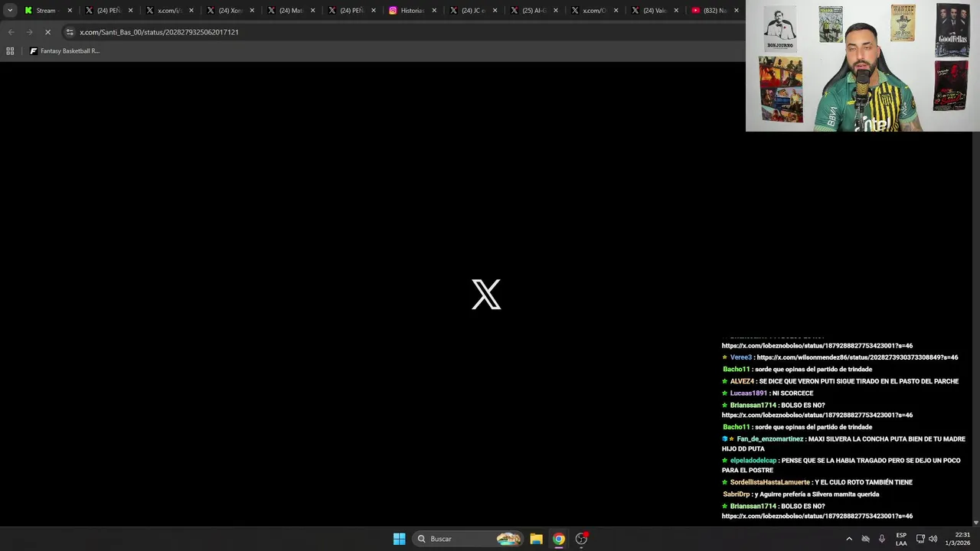Close the (24) Mat tab
The height and width of the screenshot is (551, 980).
tap(312, 11)
